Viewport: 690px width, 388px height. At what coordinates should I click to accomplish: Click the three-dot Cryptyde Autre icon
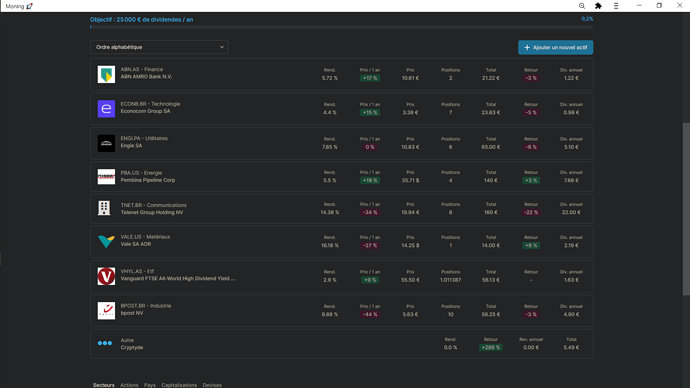(x=105, y=343)
